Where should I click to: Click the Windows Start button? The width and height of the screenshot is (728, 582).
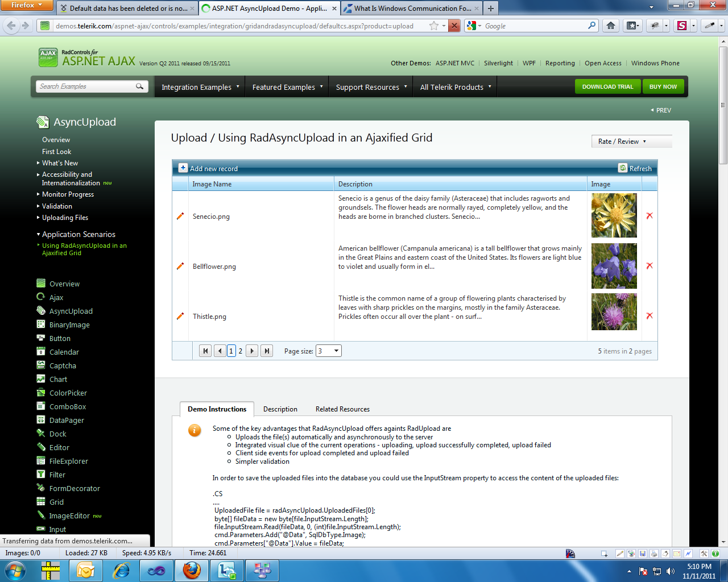click(x=15, y=570)
